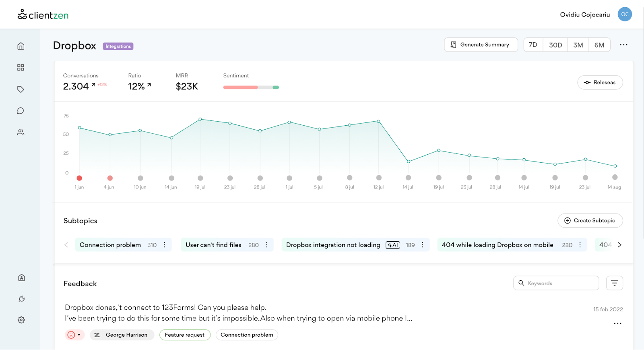Image resolution: width=644 pixels, height=350 pixels.
Task: Select the Connection problem subtopic
Action: (123, 245)
